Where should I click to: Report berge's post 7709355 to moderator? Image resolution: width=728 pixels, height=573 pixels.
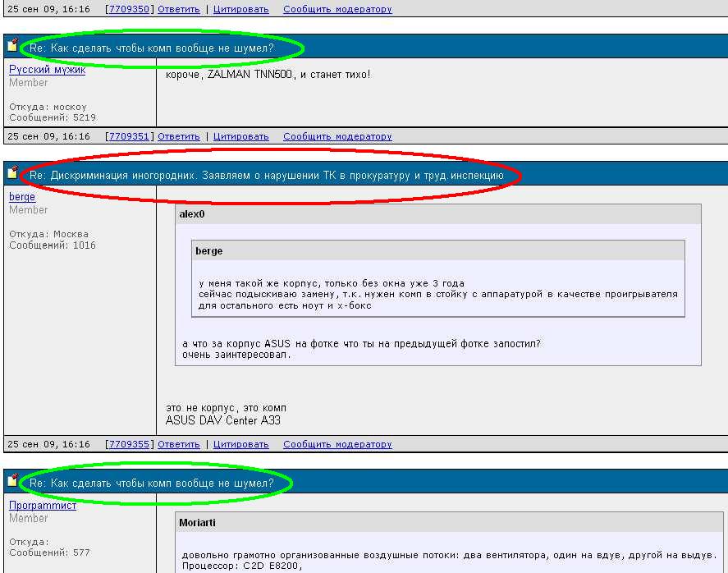[x=337, y=444]
